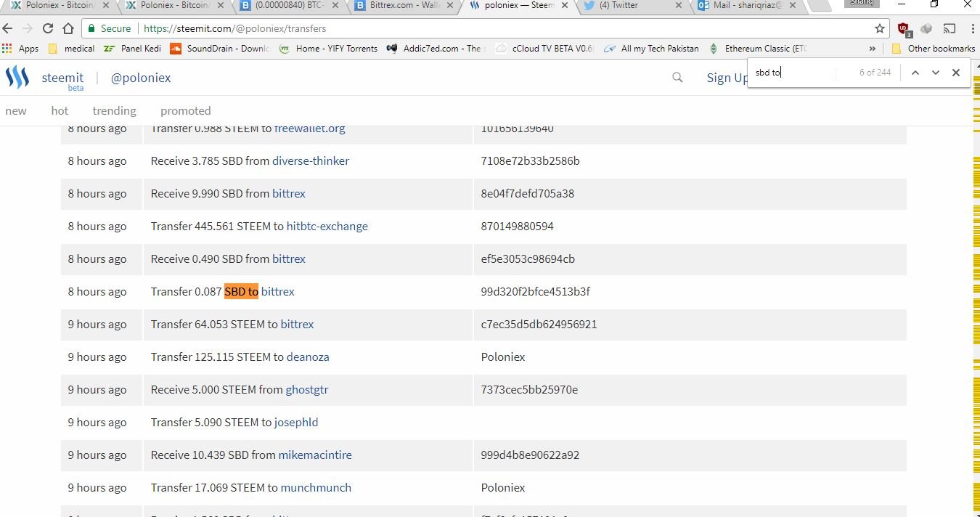The height and width of the screenshot is (517, 980).
Task: Select memo c7ec35d5db624956921
Action: (539, 325)
